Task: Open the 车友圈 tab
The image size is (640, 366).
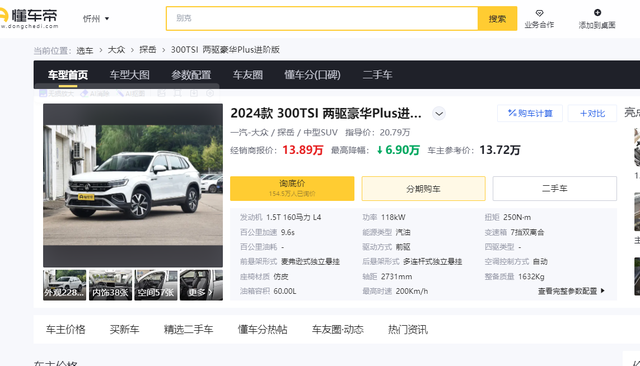Action: 248,75
